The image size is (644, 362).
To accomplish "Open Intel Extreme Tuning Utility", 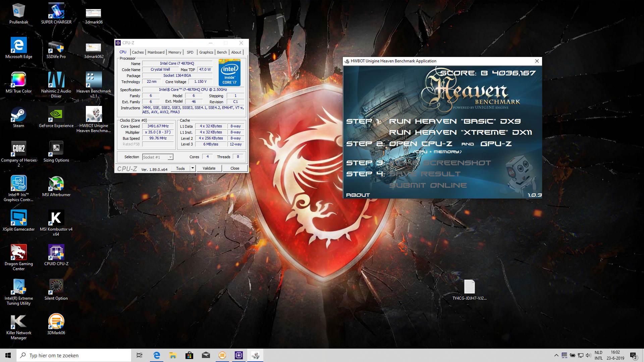I will tap(19, 292).
